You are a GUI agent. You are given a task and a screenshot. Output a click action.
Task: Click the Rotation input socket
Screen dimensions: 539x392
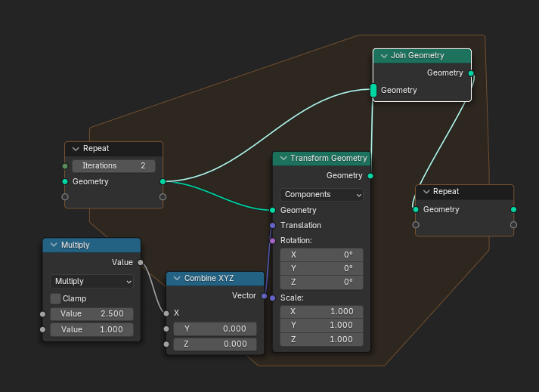point(273,241)
